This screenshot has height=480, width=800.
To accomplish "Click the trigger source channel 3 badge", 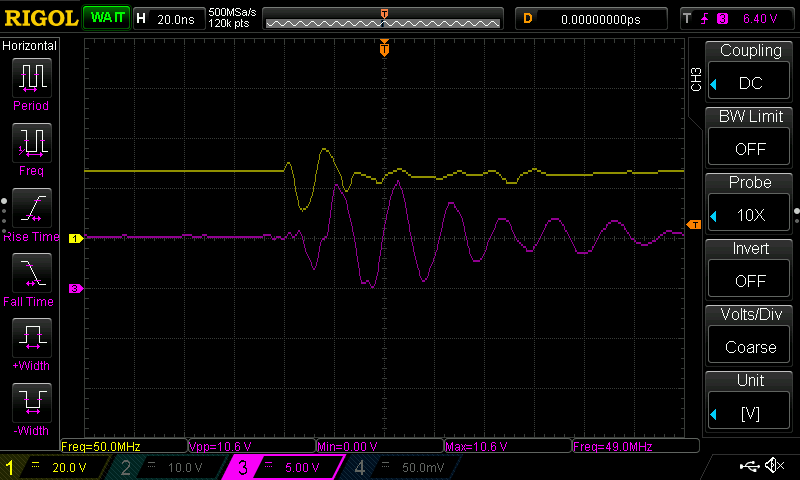I will pyautogui.click(x=722, y=19).
